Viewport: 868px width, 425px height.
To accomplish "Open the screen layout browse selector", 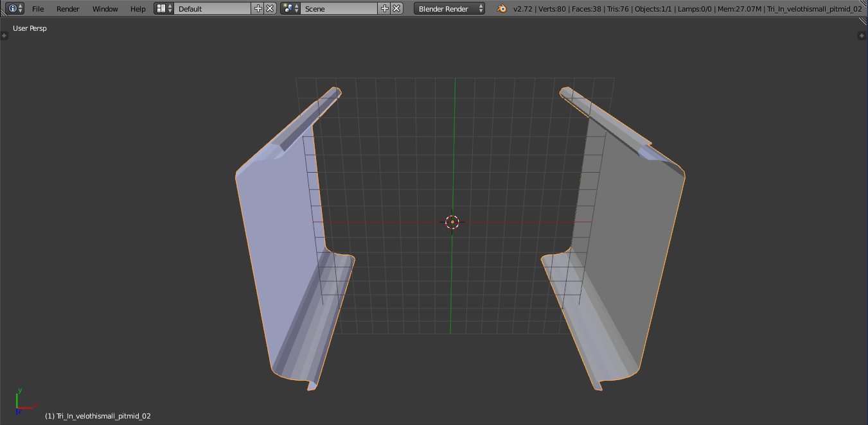I will [x=164, y=8].
